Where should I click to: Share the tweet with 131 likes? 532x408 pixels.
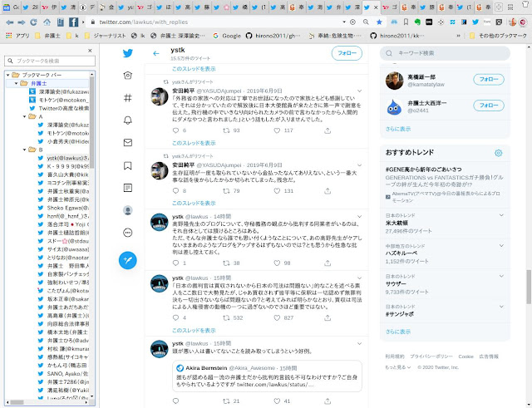(328, 191)
